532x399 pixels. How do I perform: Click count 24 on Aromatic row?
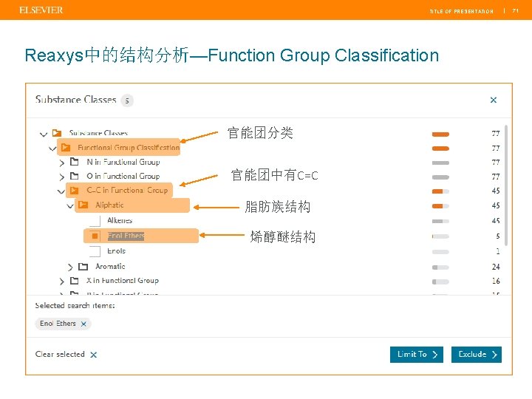click(496, 267)
